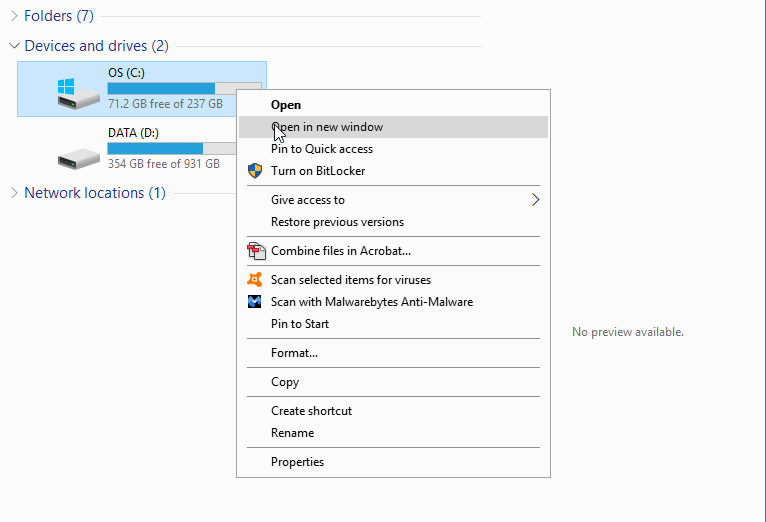Click the Adobe Acrobat combine files icon
Image resolution: width=766 pixels, height=522 pixels.
click(x=255, y=251)
